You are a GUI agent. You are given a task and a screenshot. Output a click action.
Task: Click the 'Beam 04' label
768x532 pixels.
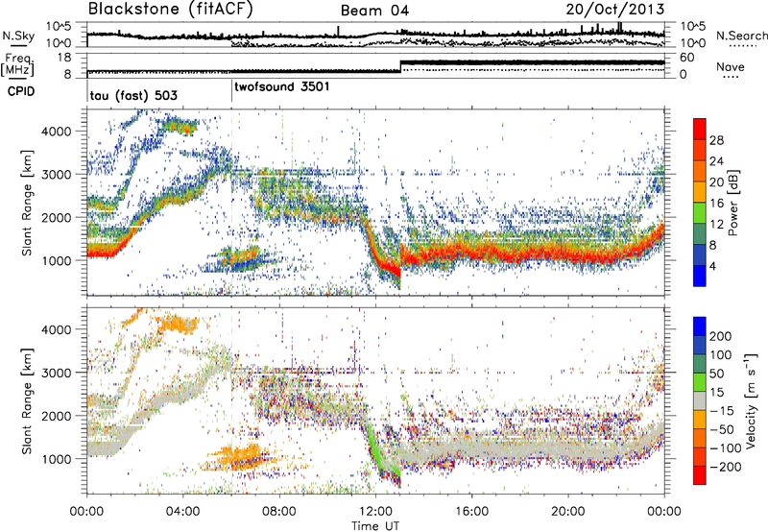pyautogui.click(x=374, y=11)
